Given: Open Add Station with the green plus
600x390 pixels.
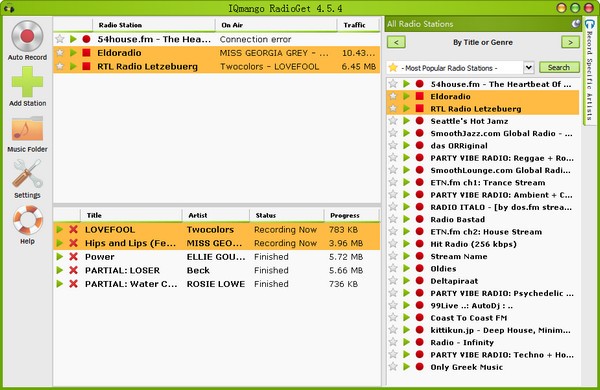Looking at the screenshot, I should pos(27,82).
